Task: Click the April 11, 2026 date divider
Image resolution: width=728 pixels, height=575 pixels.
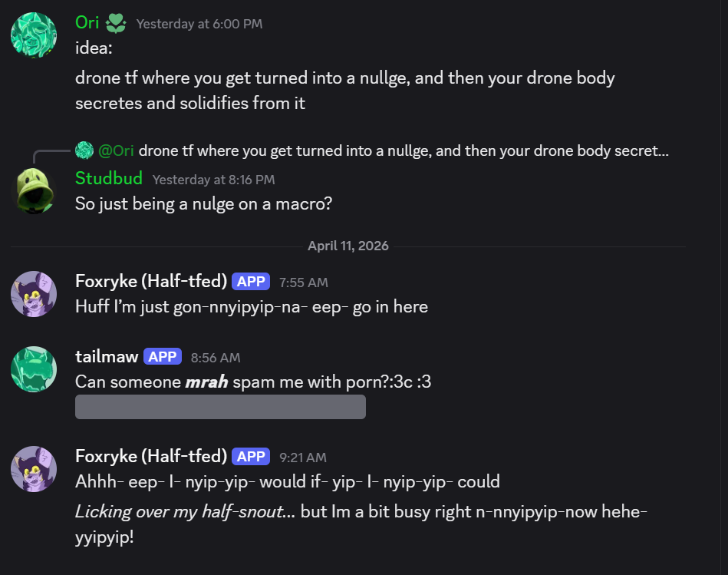Action: coord(348,246)
